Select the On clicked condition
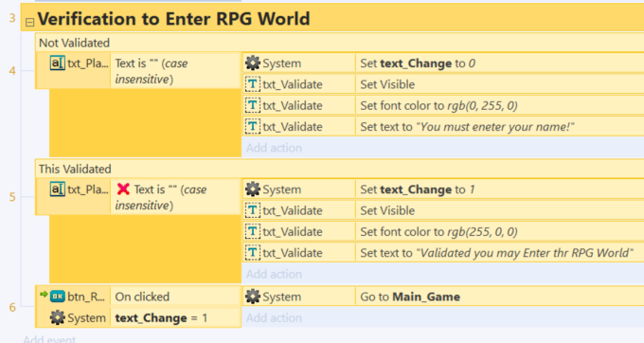The image size is (644, 343). pos(175,297)
